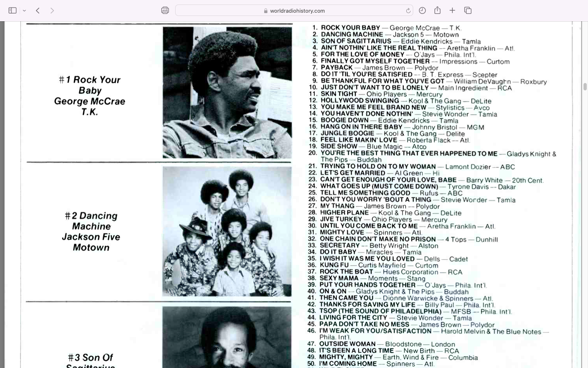Click chart entry 'KUNG FU'
The width and height of the screenshot is (588, 368).
click(334, 265)
